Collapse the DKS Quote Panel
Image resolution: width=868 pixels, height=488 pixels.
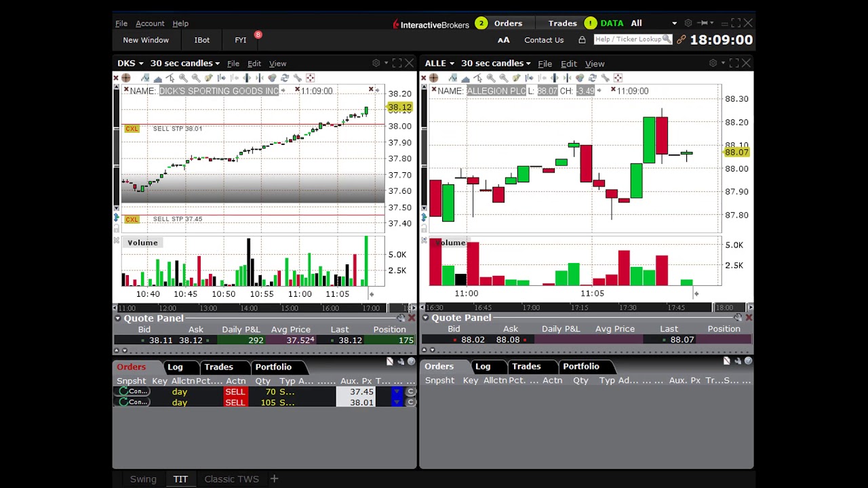[x=118, y=318]
